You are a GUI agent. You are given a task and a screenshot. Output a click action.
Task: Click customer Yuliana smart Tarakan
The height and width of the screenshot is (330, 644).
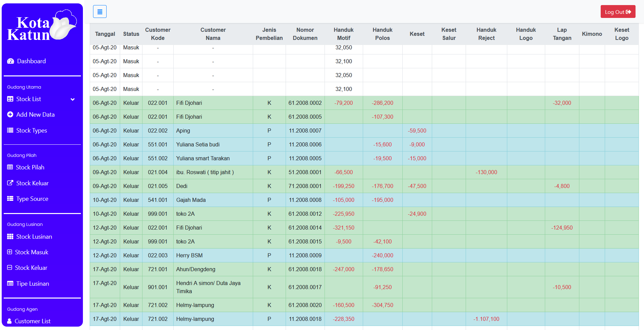pyautogui.click(x=203, y=158)
